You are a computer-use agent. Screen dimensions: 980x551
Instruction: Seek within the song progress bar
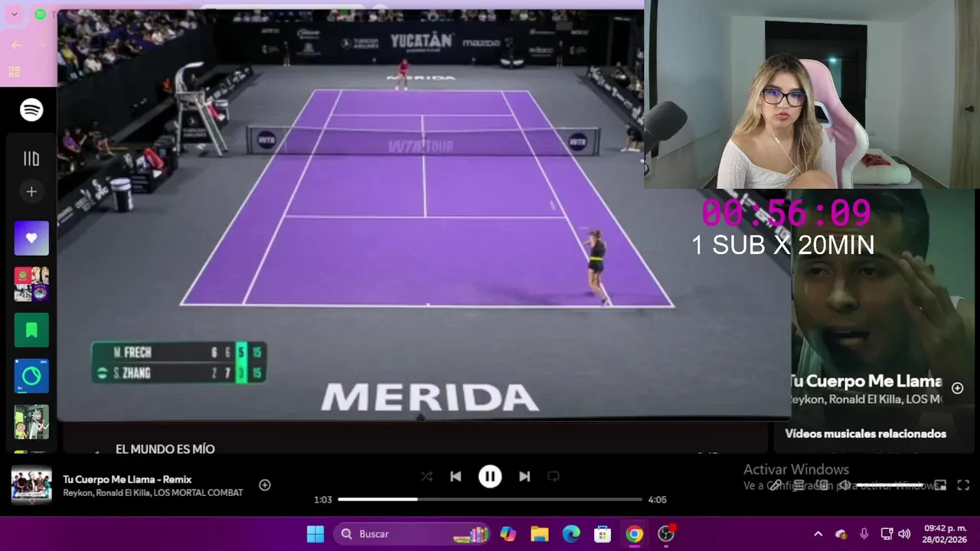click(x=490, y=499)
